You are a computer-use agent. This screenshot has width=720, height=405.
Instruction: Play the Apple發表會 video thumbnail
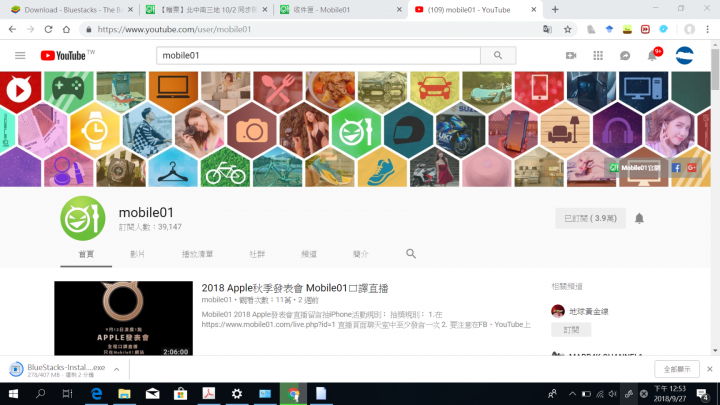tap(124, 318)
